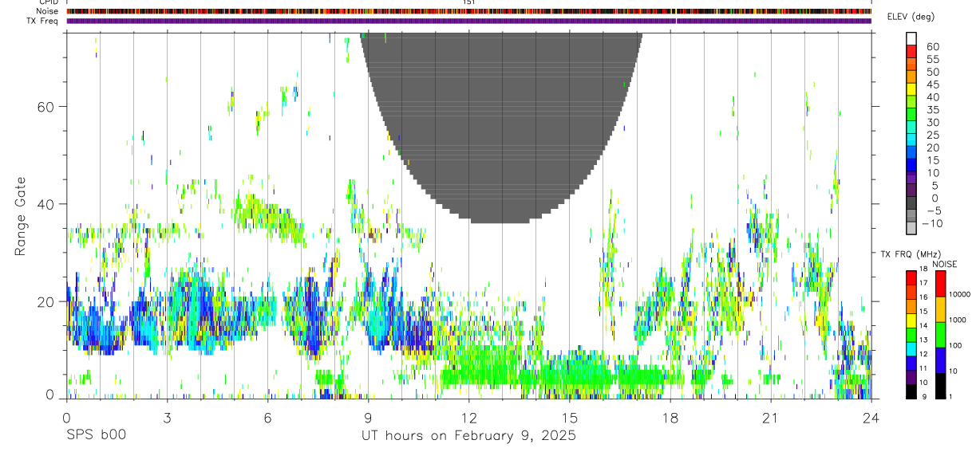Click the '35' value on ELEV colorbar
This screenshot has height=452, width=980.
point(932,110)
